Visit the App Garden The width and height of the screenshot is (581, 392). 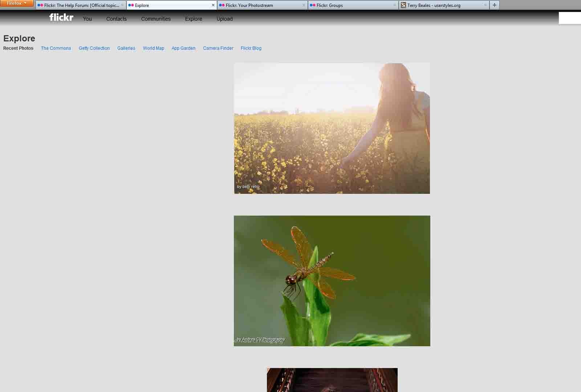coord(183,48)
